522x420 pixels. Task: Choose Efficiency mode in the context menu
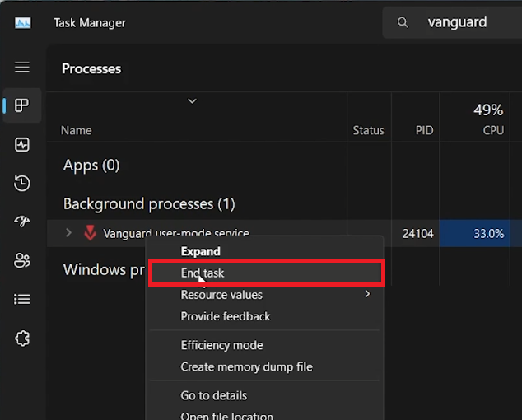pyautogui.click(x=221, y=345)
